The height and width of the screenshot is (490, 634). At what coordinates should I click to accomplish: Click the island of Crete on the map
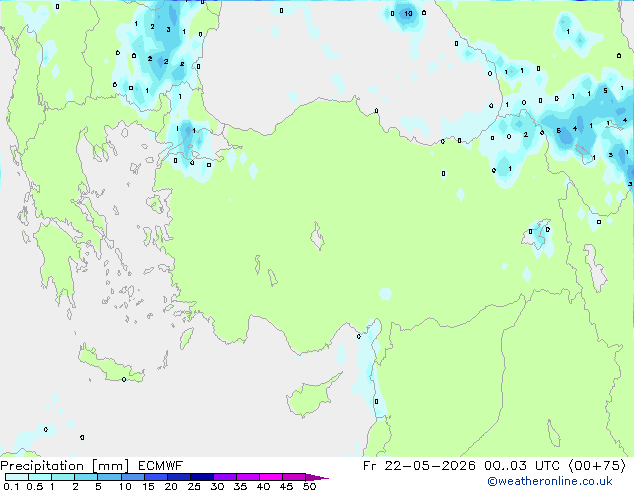109,366
